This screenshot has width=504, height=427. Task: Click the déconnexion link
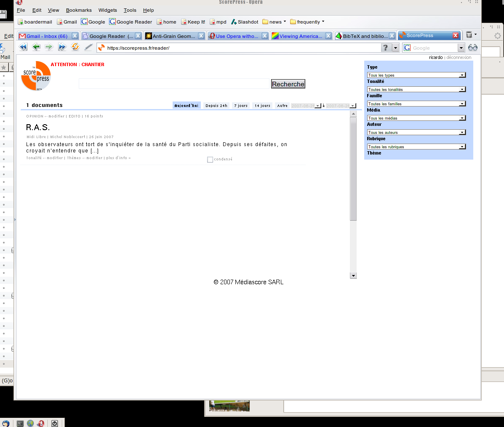459,57
